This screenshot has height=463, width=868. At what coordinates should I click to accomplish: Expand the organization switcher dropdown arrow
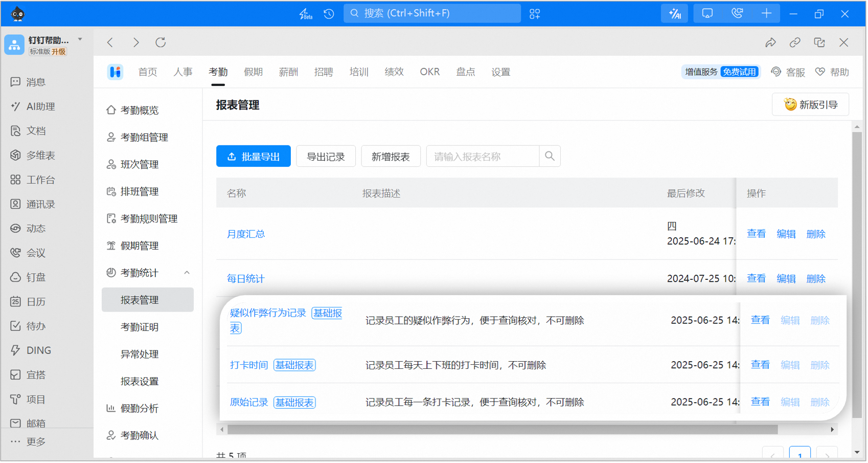coord(80,39)
